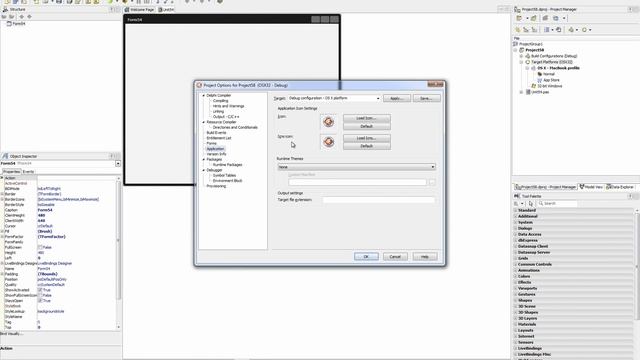Toggle the StaysOpen True checkbox
The height and width of the screenshot is (360, 640).
[40, 300]
